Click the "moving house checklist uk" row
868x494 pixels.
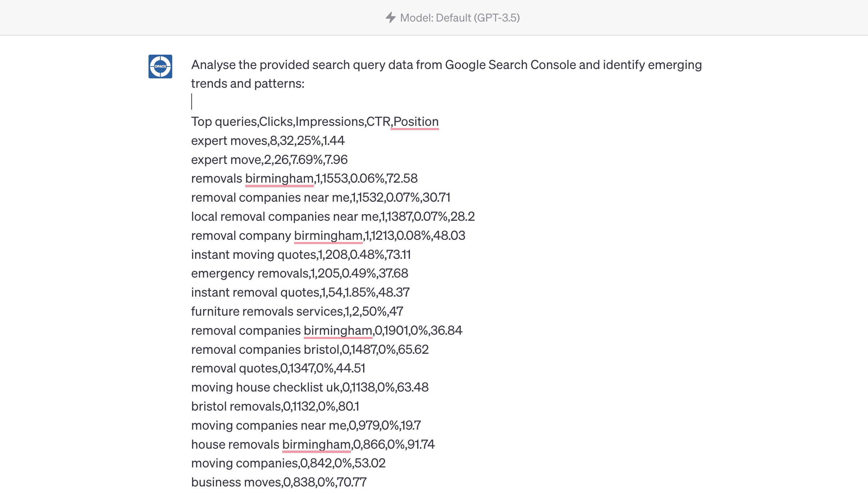click(310, 387)
